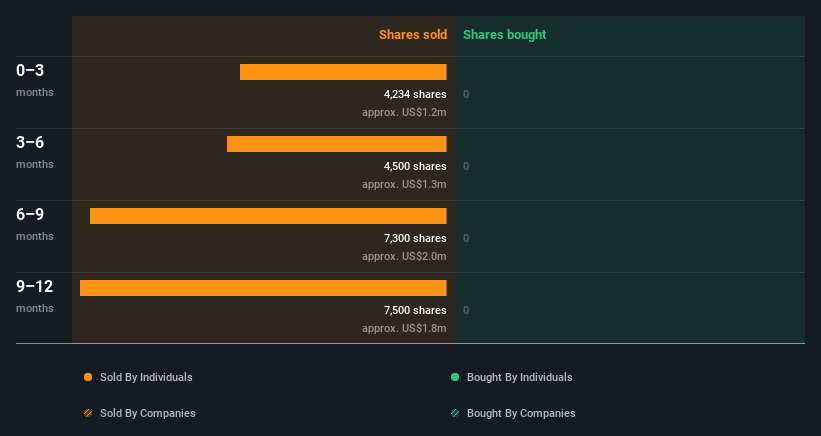The width and height of the screenshot is (821, 436).
Task: Click the Bought By Individuals legend text
Action: [x=519, y=377]
